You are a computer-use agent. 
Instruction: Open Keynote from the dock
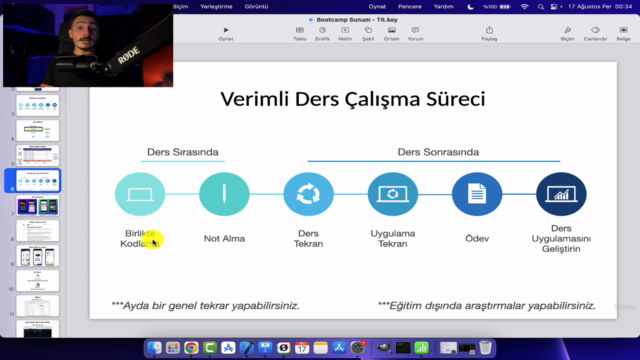pos(265,348)
